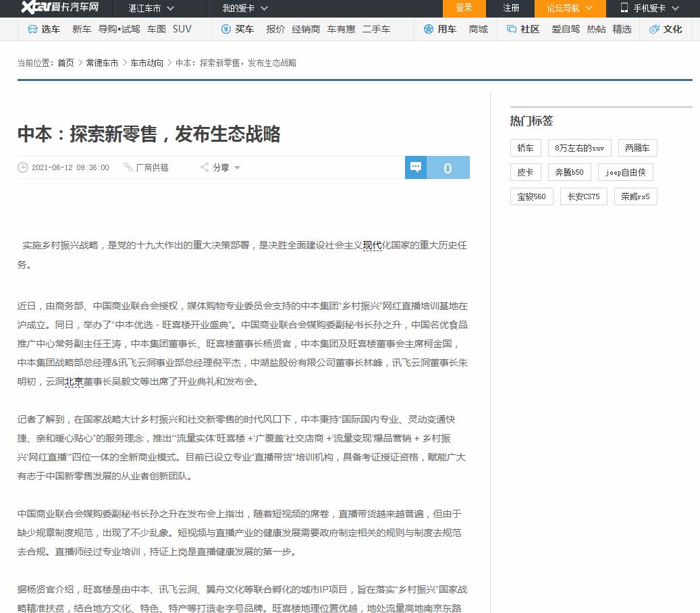Open the 车图 nav item
This screenshot has width=700, height=613.
[x=156, y=30]
